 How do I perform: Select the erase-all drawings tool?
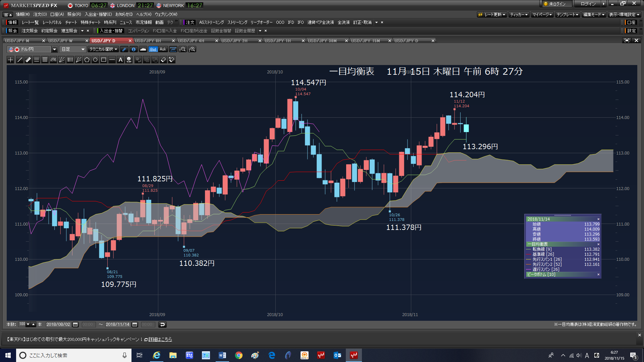tap(172, 60)
